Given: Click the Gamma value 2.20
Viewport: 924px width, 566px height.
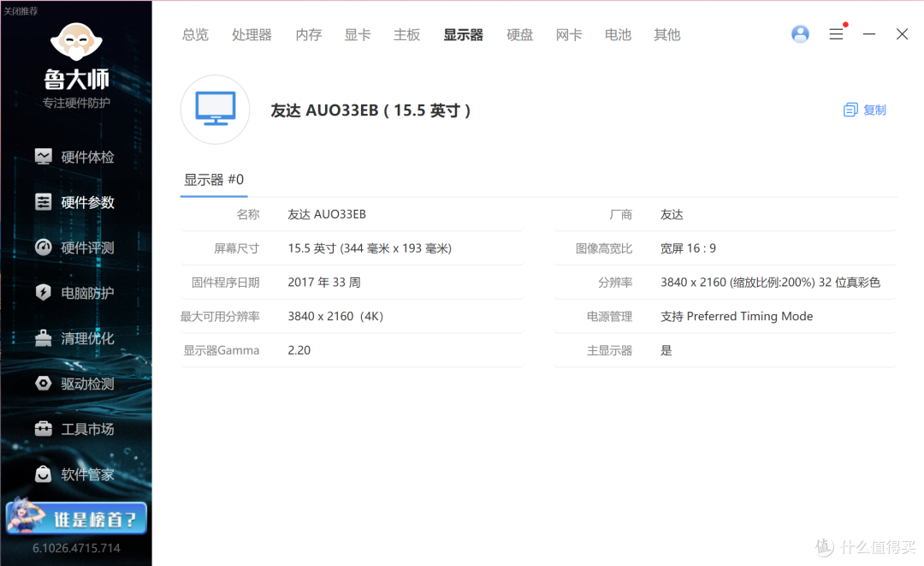Looking at the screenshot, I should [x=299, y=350].
